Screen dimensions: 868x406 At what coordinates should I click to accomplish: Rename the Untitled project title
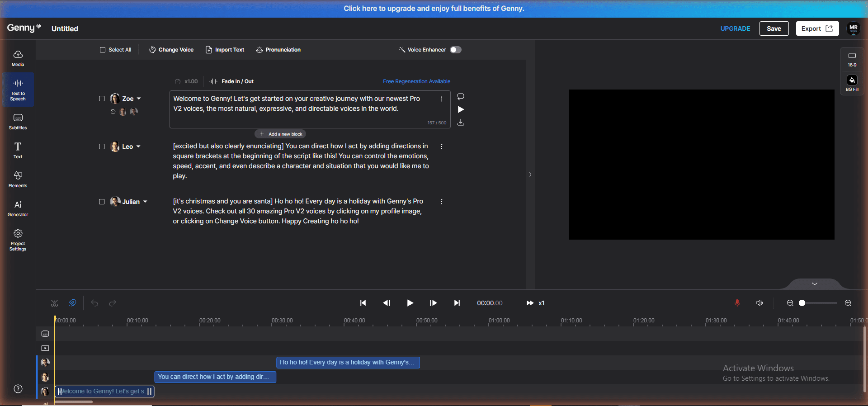point(65,28)
